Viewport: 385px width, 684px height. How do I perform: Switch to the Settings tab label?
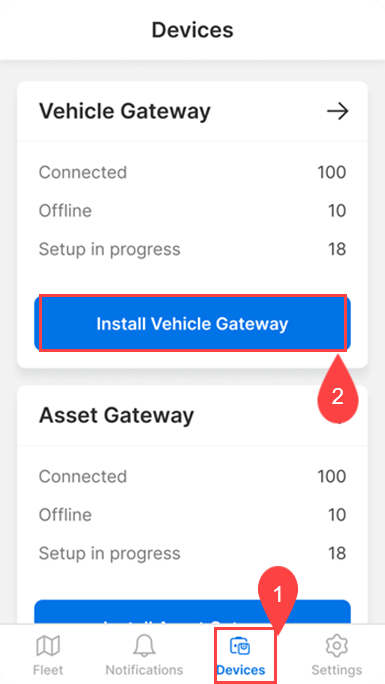coord(337,670)
